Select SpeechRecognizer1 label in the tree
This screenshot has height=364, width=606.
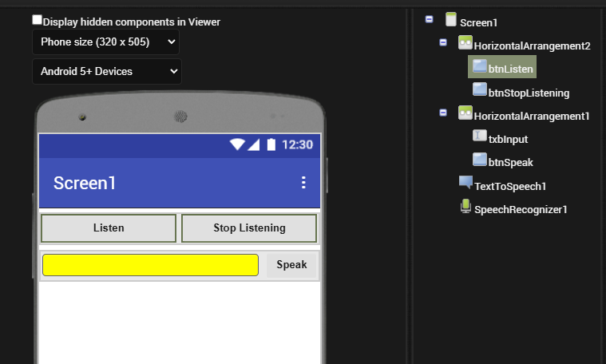tap(521, 209)
